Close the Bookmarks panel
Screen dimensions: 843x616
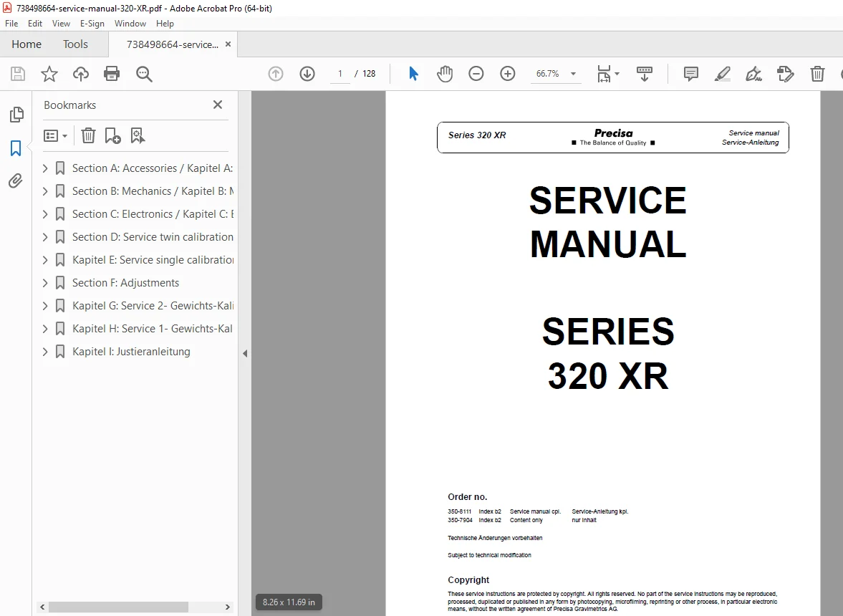coord(218,105)
